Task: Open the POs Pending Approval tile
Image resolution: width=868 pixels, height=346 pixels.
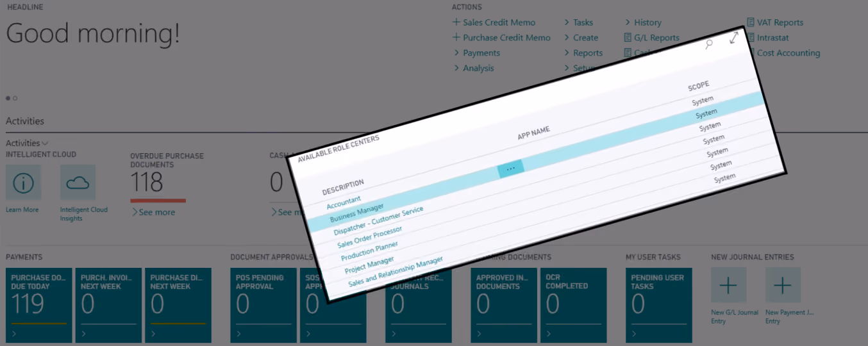Action: pyautogui.click(x=263, y=305)
